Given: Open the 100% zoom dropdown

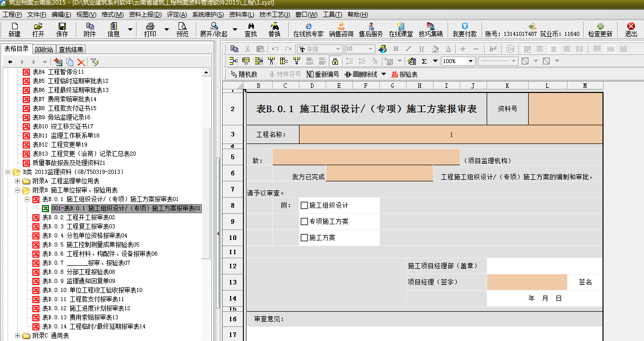Looking at the screenshot, I should [x=470, y=61].
